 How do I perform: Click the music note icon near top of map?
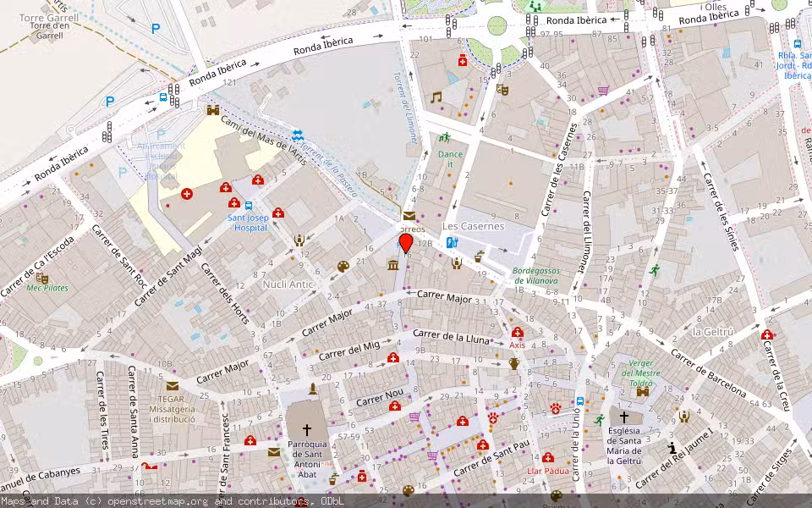pyautogui.click(x=436, y=96)
